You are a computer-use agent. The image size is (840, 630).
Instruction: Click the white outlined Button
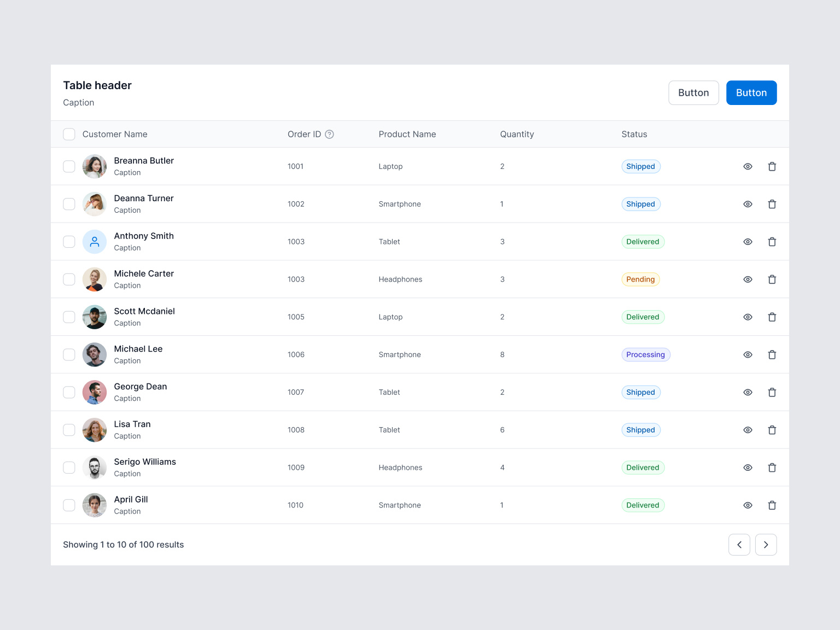pos(693,92)
